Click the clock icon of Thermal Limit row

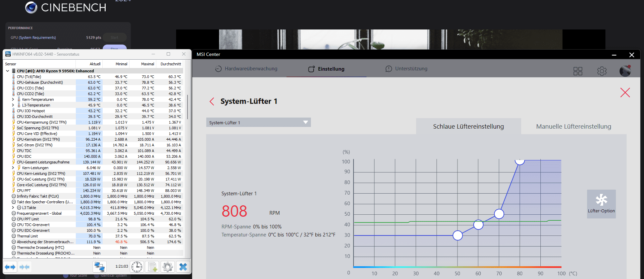14,236
